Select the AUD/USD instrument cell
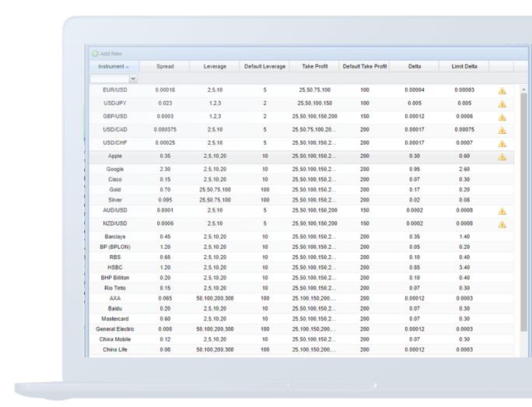Image resolution: width=532 pixels, height=407 pixels. click(x=114, y=210)
